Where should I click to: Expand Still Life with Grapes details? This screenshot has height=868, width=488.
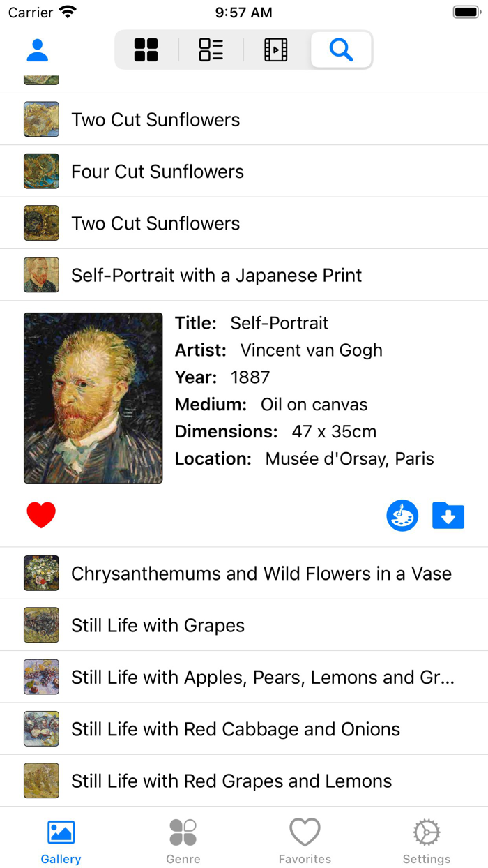(x=157, y=624)
